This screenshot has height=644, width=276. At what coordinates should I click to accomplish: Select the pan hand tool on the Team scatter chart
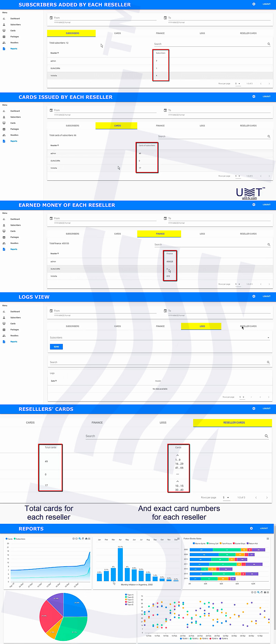tap(262, 592)
